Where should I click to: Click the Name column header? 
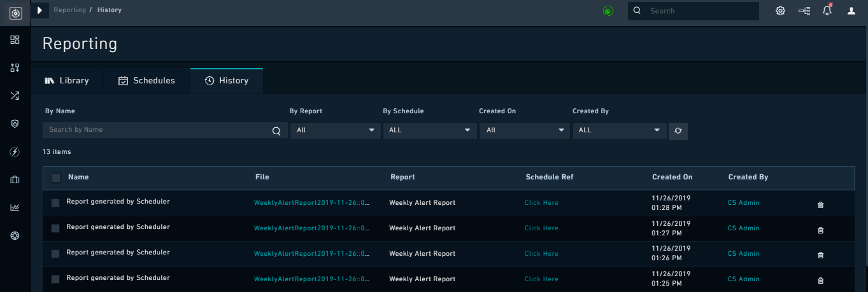point(78,177)
